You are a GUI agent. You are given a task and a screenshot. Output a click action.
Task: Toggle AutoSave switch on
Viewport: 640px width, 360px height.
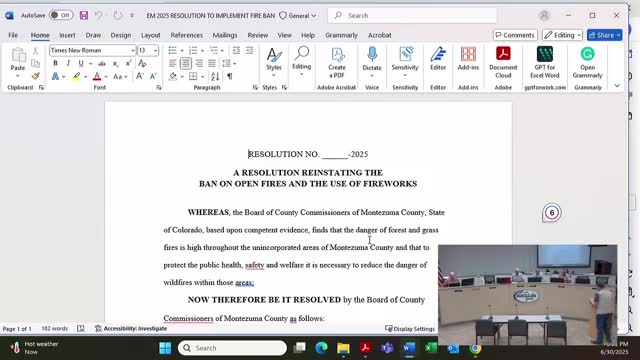tap(61, 16)
